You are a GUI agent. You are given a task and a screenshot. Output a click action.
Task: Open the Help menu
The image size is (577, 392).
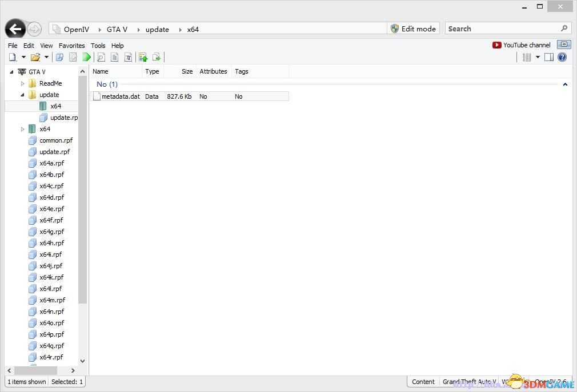[117, 46]
